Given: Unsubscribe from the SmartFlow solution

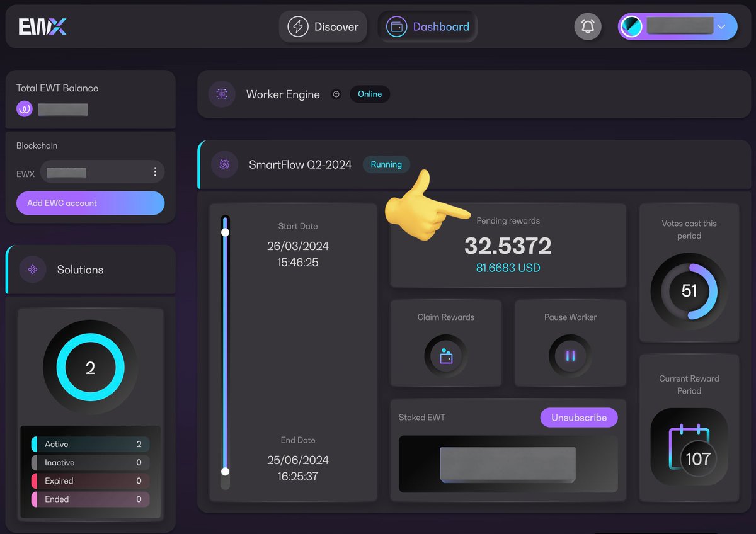Looking at the screenshot, I should tap(578, 418).
